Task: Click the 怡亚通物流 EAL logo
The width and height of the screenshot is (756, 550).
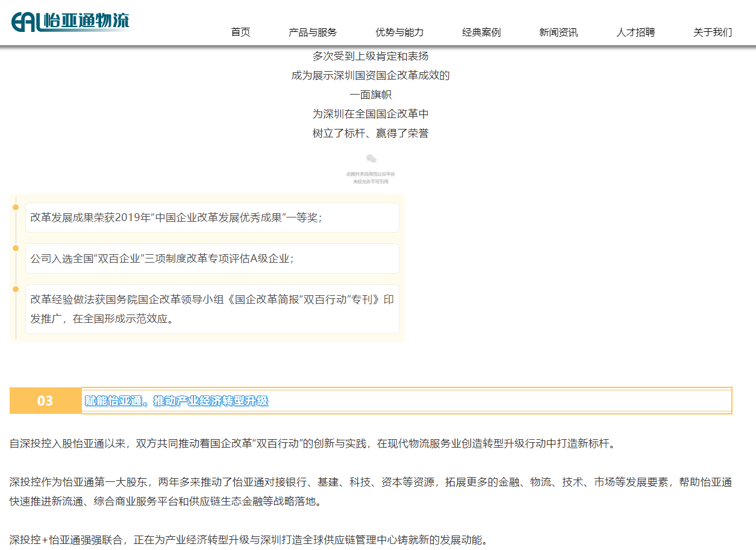Action: [x=70, y=22]
